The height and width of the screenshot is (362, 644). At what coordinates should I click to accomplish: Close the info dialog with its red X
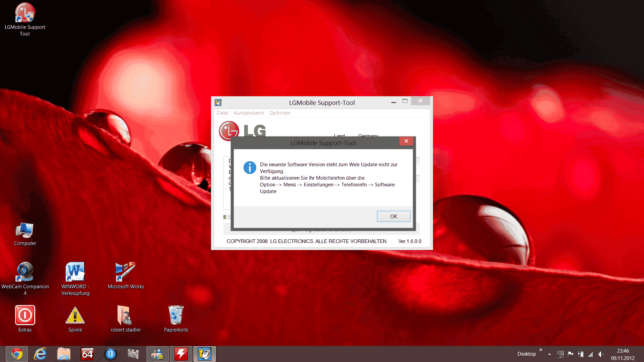tap(406, 141)
